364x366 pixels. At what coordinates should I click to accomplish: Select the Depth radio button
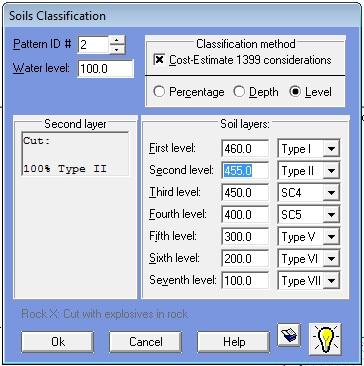click(x=239, y=92)
